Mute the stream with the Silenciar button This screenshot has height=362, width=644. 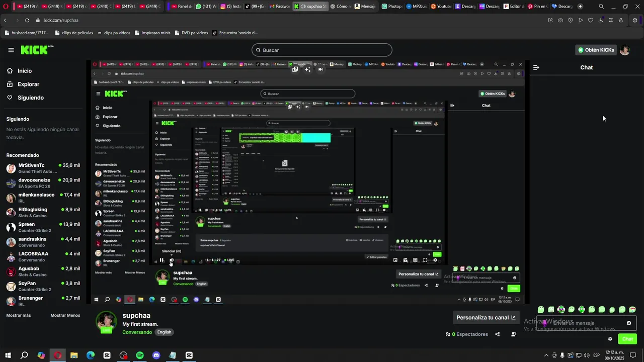tap(172, 260)
